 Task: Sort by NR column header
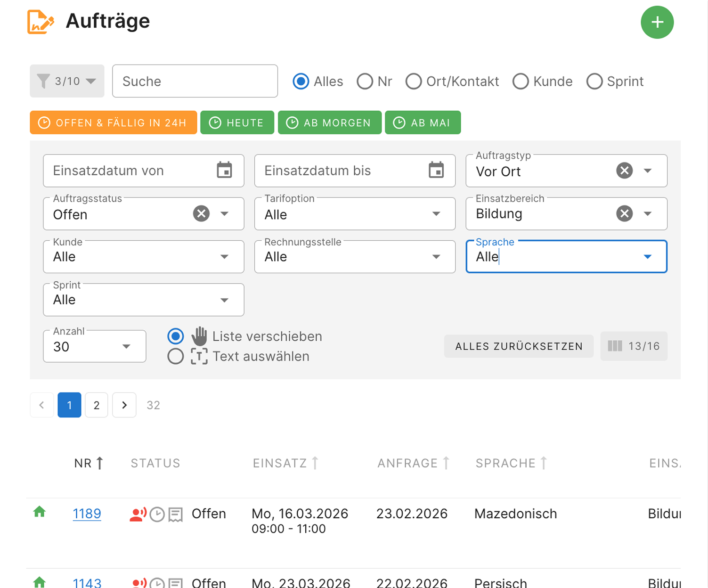coord(89,463)
